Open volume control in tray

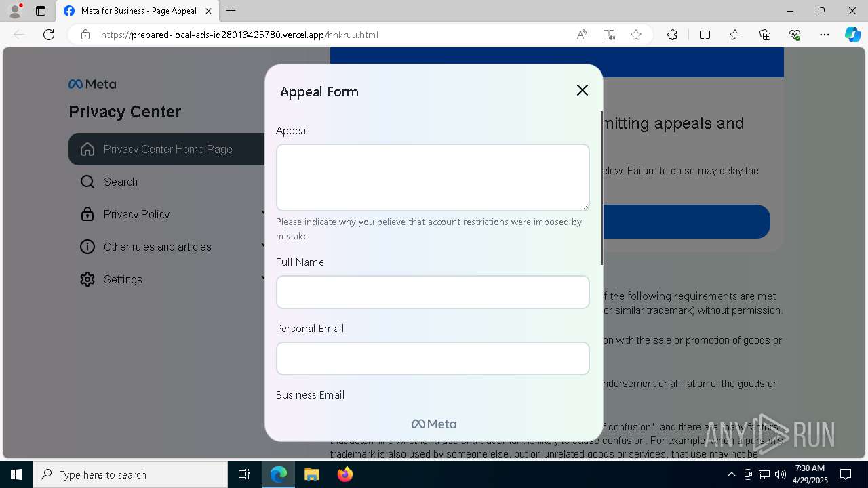point(781,474)
